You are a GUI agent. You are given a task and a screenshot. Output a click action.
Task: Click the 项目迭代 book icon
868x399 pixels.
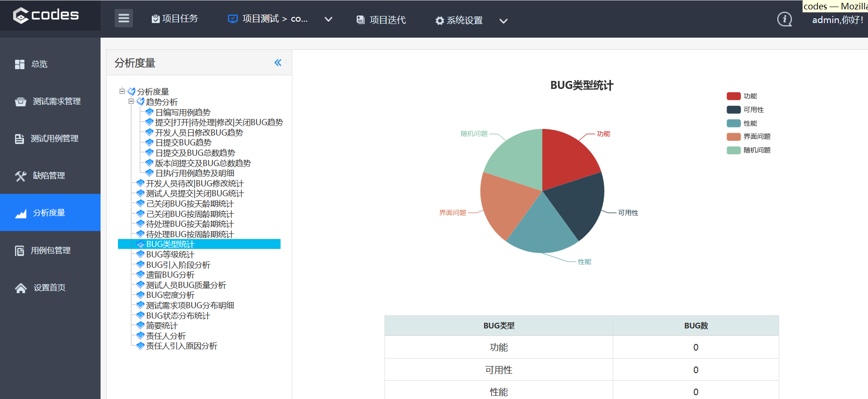pyautogui.click(x=360, y=20)
